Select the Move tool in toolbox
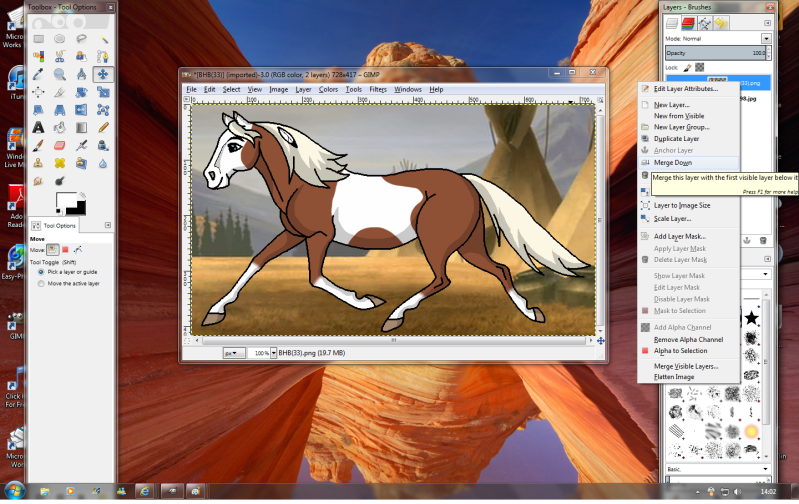The width and height of the screenshot is (799, 504). [103, 74]
